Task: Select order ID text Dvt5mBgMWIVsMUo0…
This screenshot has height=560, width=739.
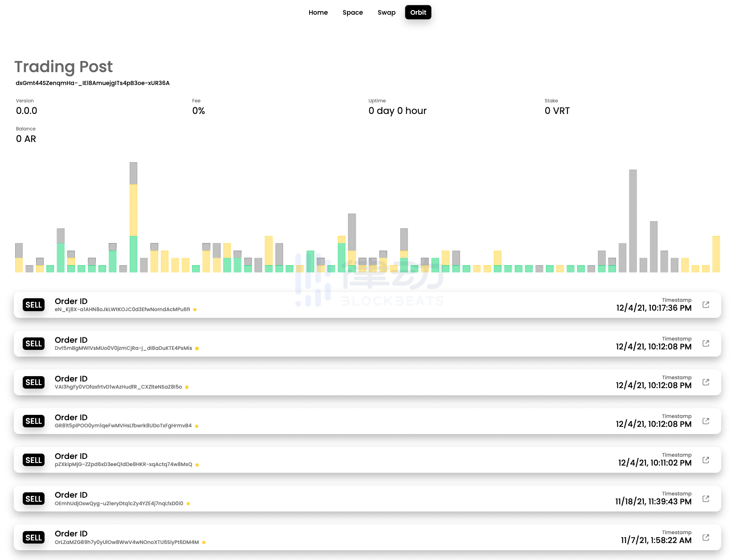Action: pos(123,348)
